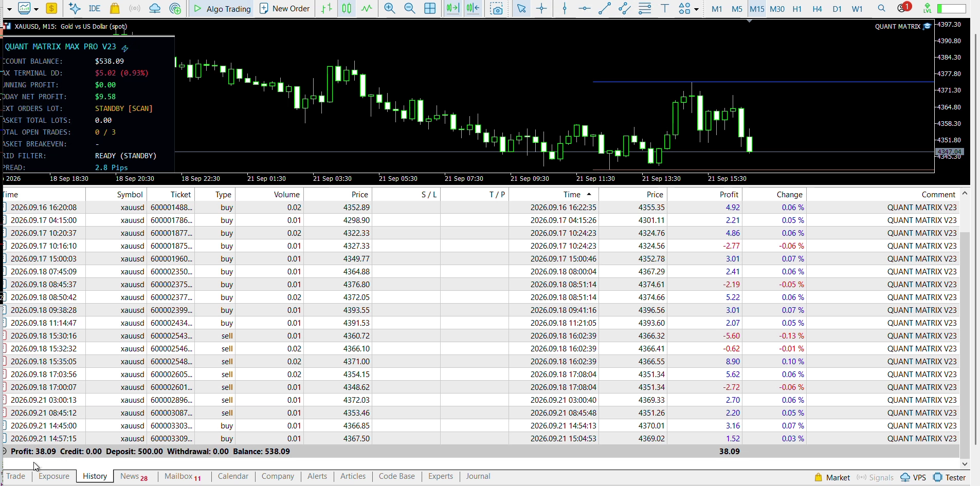Open account notifications icon with badge
Screen dimensions: 980x486
pos(903,8)
